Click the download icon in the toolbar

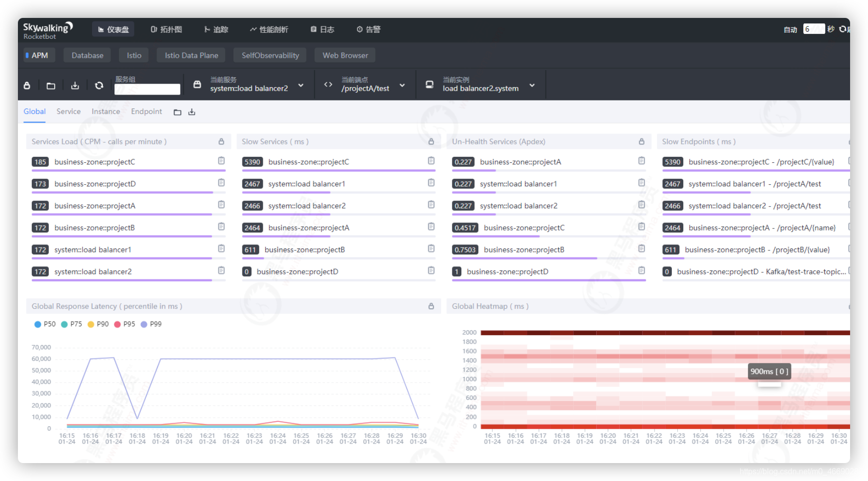pos(75,86)
